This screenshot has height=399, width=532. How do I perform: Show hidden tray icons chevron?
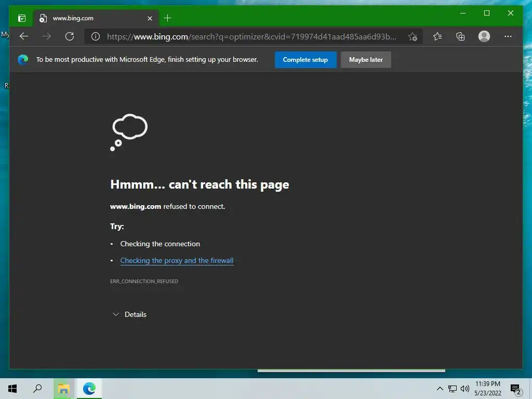440,389
